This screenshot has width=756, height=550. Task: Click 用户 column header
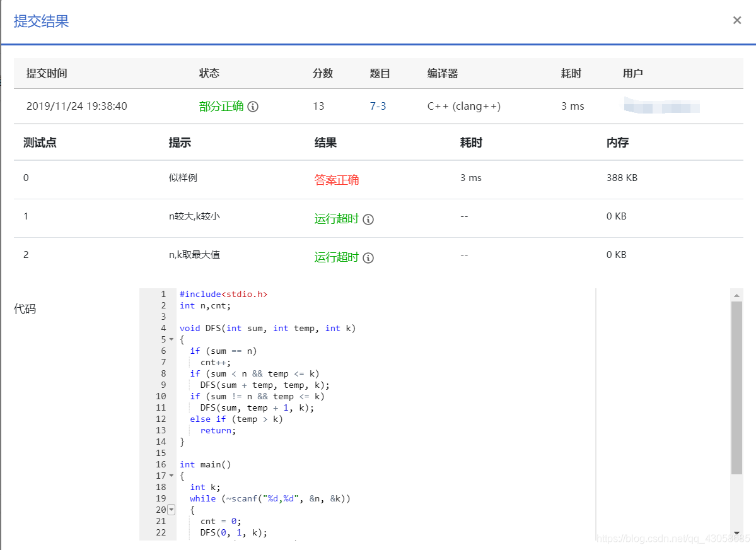pyautogui.click(x=632, y=73)
